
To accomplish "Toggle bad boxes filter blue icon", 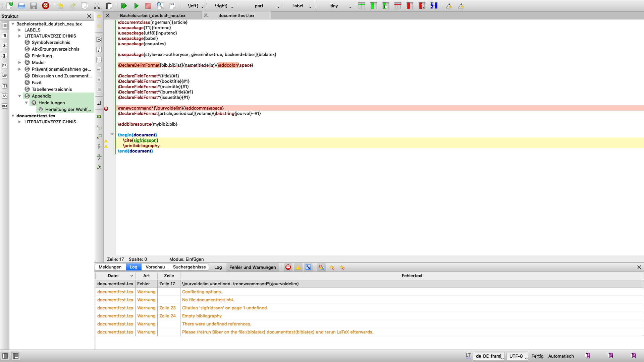I will point(308,267).
